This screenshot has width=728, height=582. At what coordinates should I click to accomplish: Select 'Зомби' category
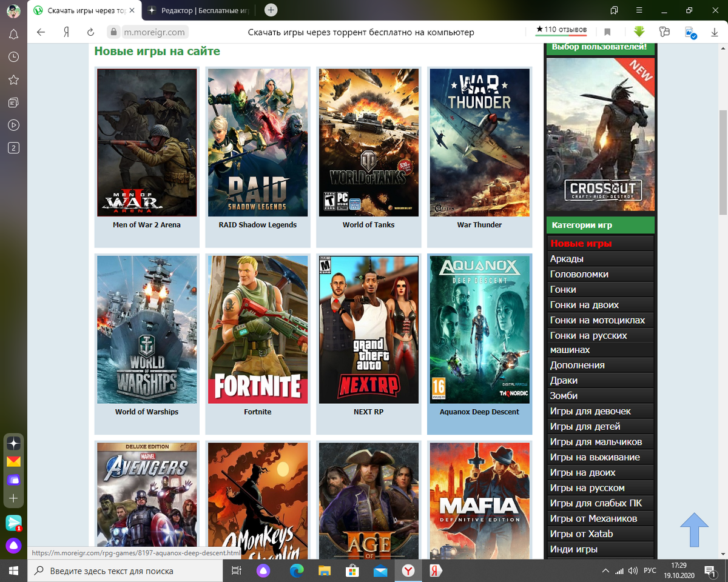[x=600, y=396]
